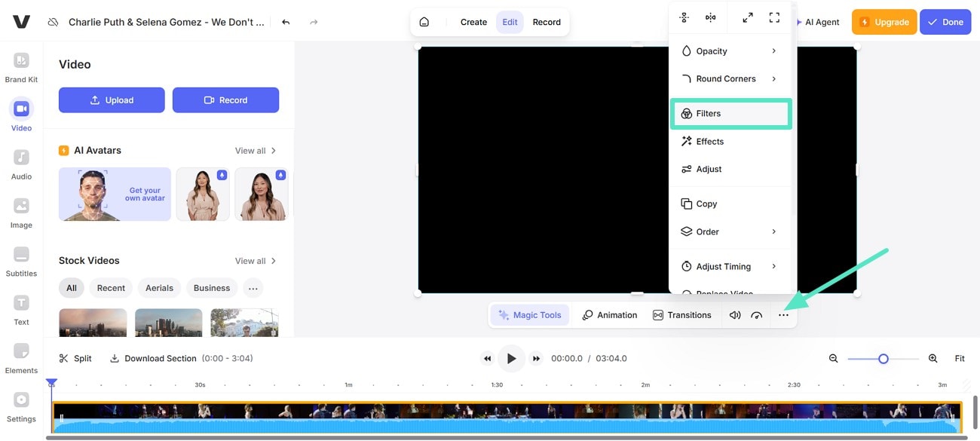This screenshot has height=441, width=980.
Task: Open the speed control icon
Action: [757, 315]
